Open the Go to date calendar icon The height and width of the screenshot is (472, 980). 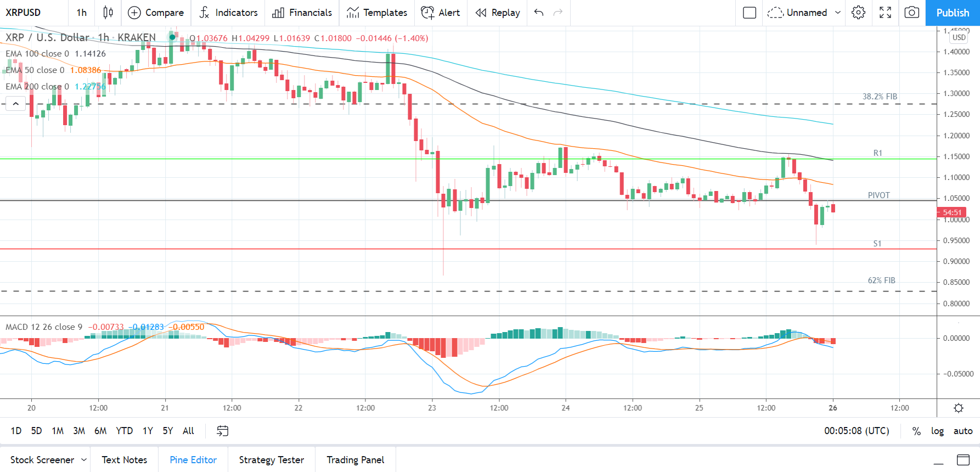(x=222, y=431)
